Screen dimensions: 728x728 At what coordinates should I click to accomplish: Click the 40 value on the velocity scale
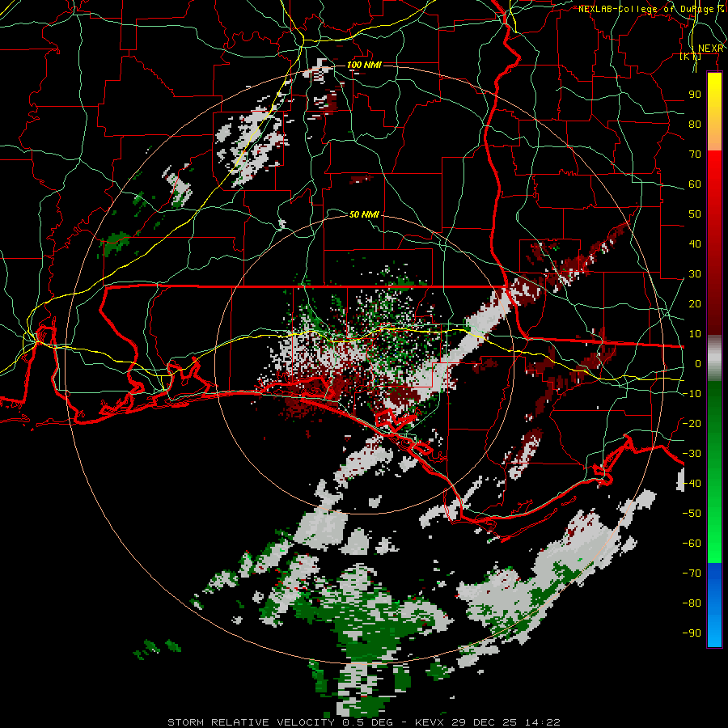pos(695,243)
